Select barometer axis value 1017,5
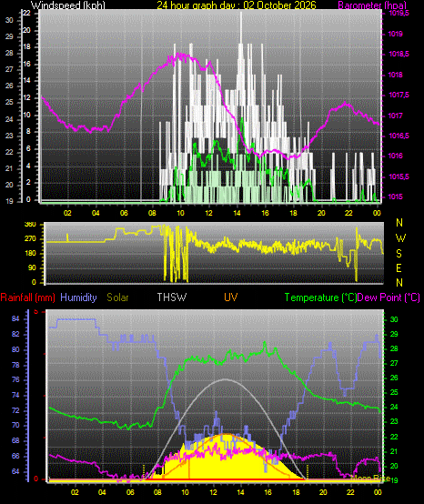The image size is (424, 504). coord(399,95)
